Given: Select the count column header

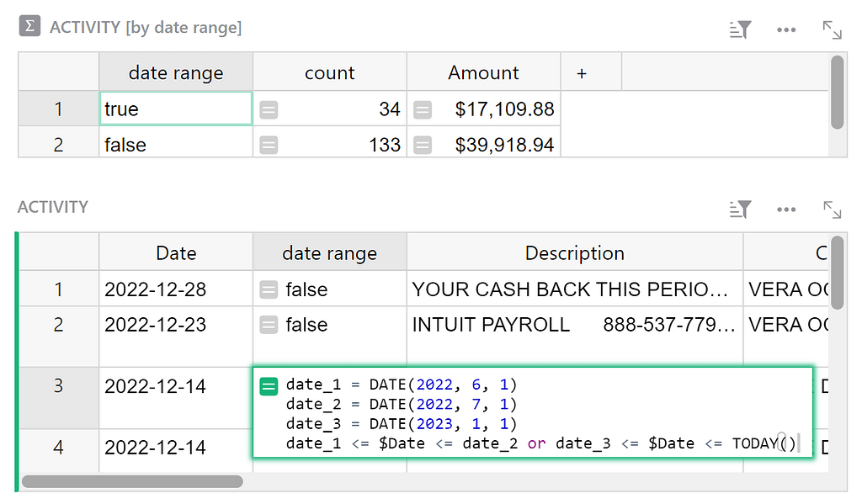Looking at the screenshot, I should (328, 72).
